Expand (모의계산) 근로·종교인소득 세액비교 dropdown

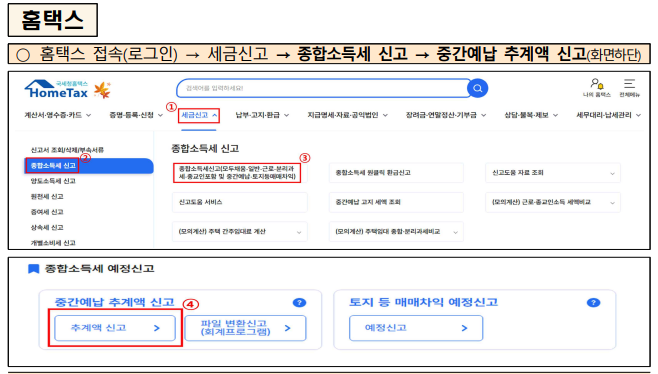point(553,202)
